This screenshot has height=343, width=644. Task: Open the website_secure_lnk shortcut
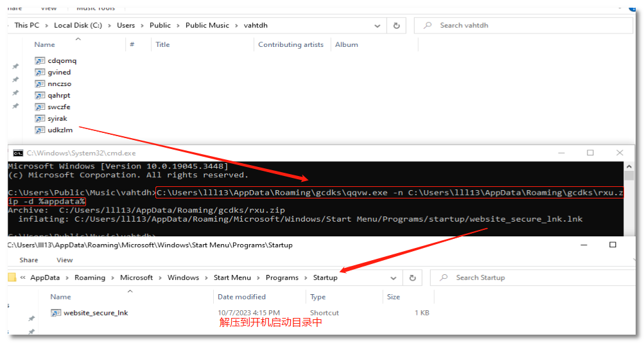pos(95,313)
